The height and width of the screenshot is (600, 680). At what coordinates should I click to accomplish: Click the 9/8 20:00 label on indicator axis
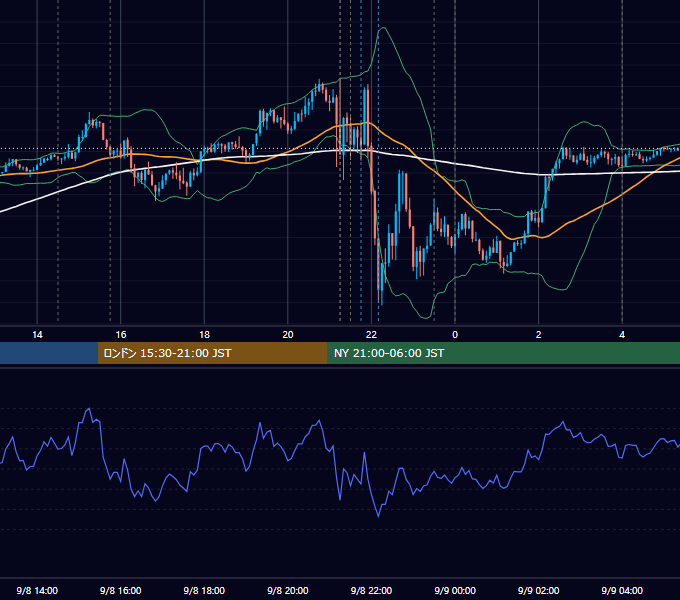(288, 590)
